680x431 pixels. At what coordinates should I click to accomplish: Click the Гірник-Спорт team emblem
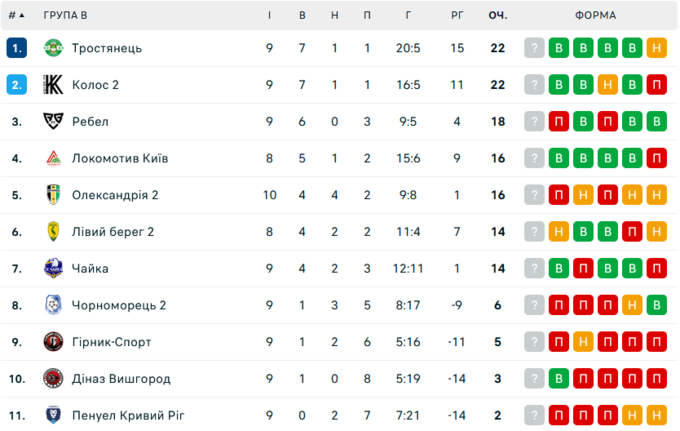(x=53, y=342)
